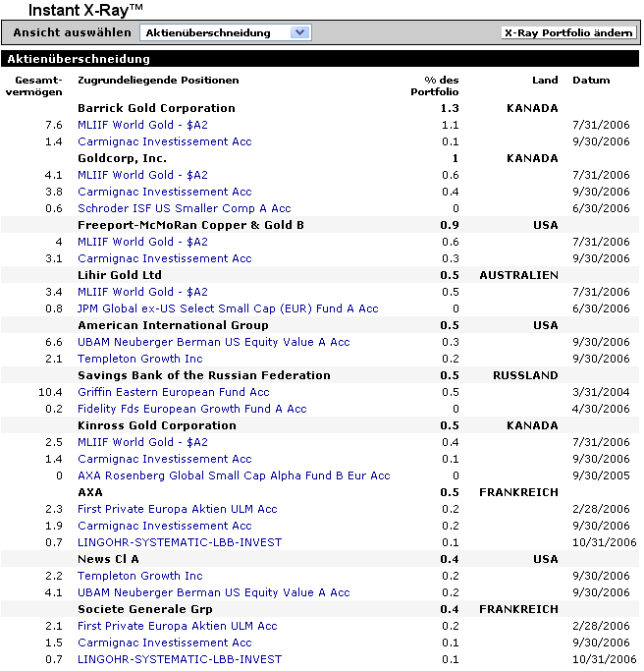
Task: Click the X-Ray Portfolio ändern button
Action: tap(568, 33)
